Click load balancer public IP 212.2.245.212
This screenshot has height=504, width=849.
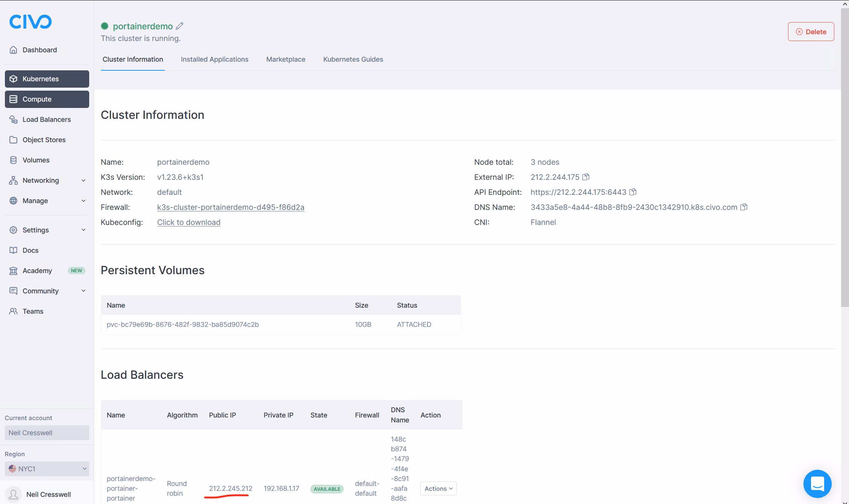(x=231, y=488)
